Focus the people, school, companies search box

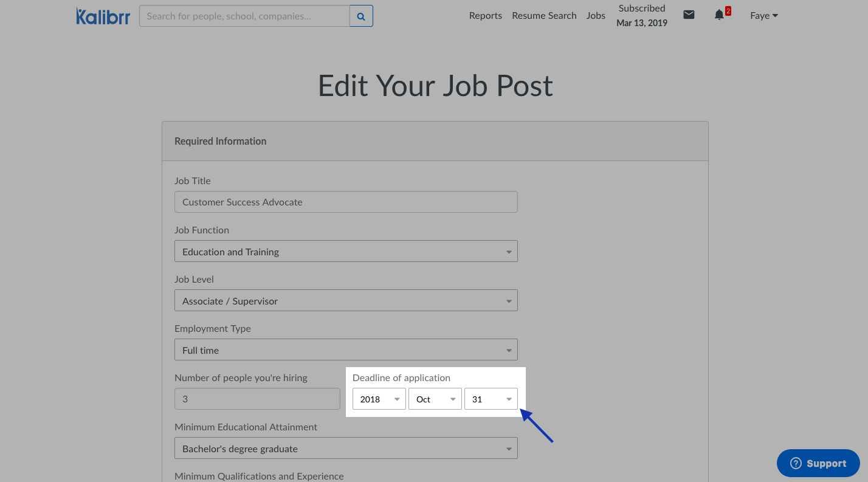pos(244,16)
